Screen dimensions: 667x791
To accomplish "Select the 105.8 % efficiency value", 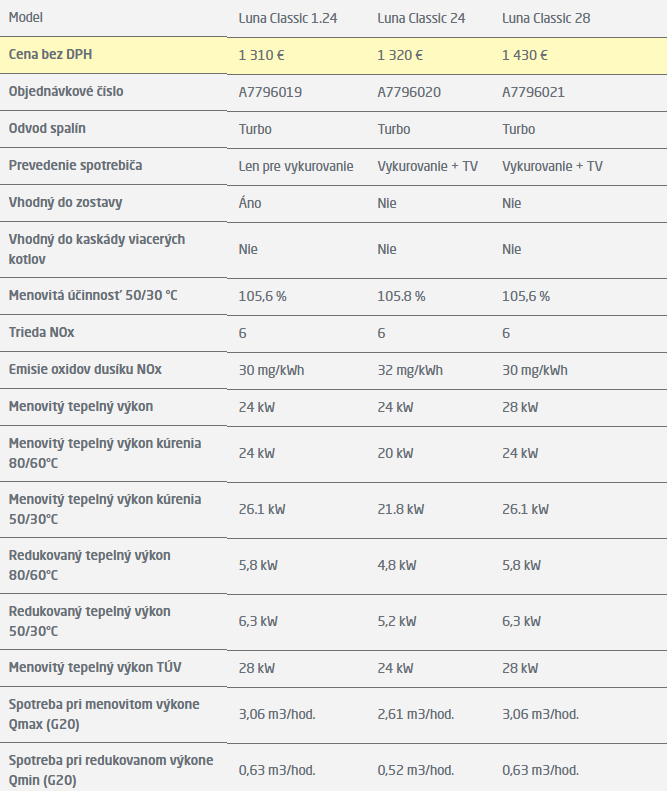I will 401,296.
